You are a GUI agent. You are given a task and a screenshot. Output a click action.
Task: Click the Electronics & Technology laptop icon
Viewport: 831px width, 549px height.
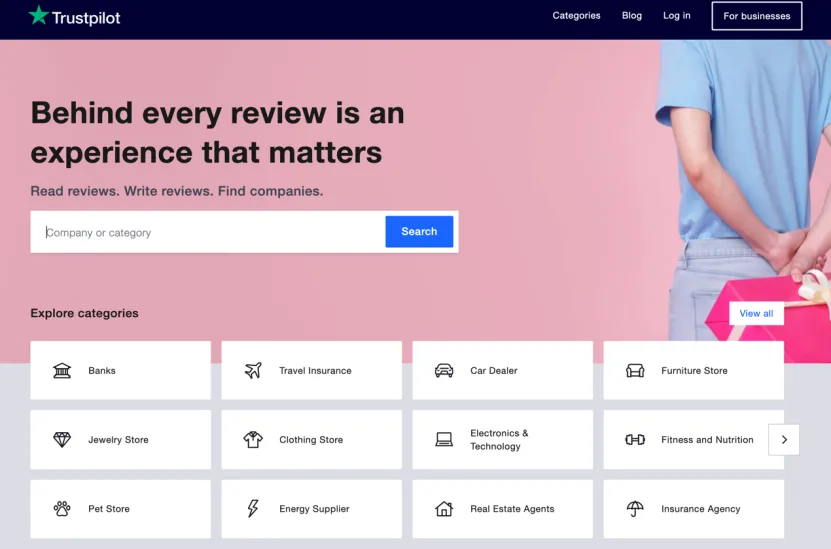click(444, 439)
